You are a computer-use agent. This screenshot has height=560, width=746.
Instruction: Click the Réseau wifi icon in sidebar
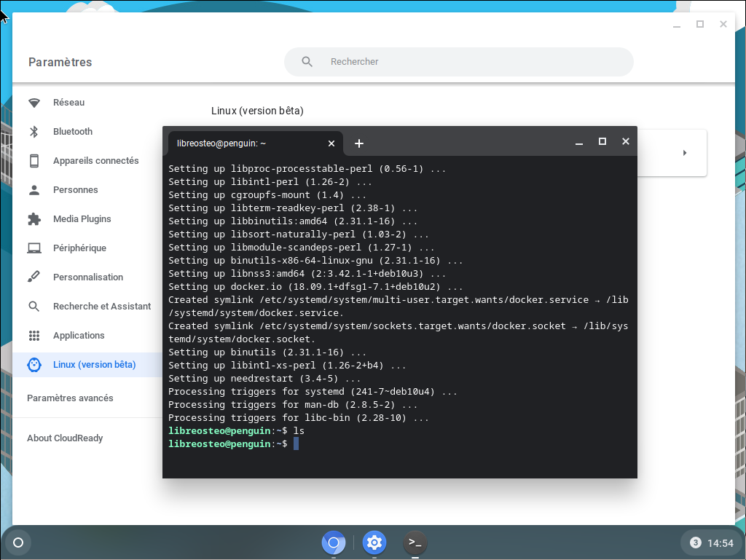click(34, 103)
